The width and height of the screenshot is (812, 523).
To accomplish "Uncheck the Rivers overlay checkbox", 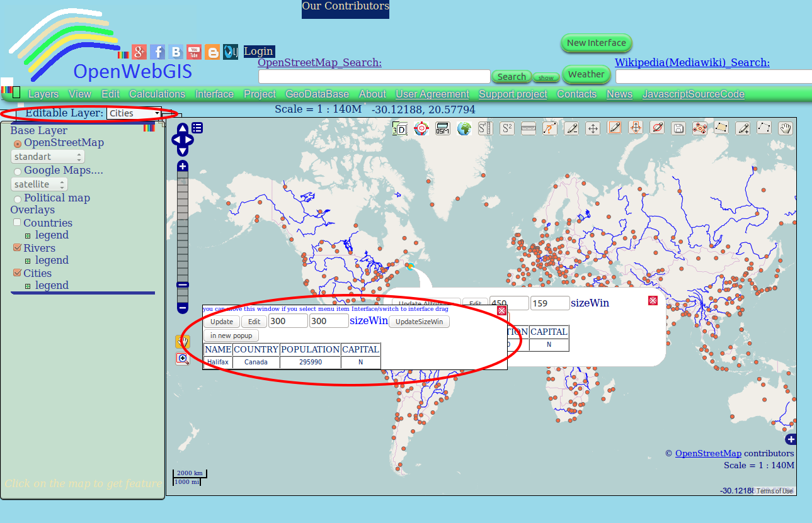I will [17, 248].
